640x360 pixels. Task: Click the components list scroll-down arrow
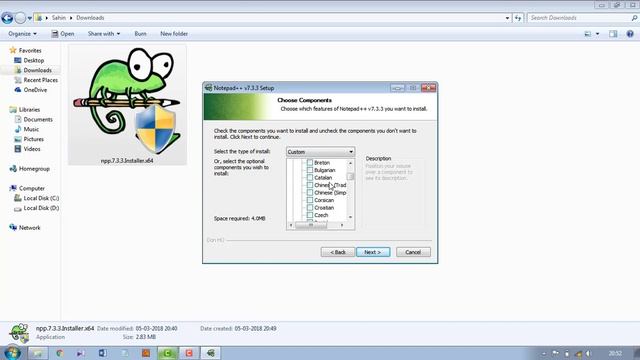pyautogui.click(x=350, y=217)
